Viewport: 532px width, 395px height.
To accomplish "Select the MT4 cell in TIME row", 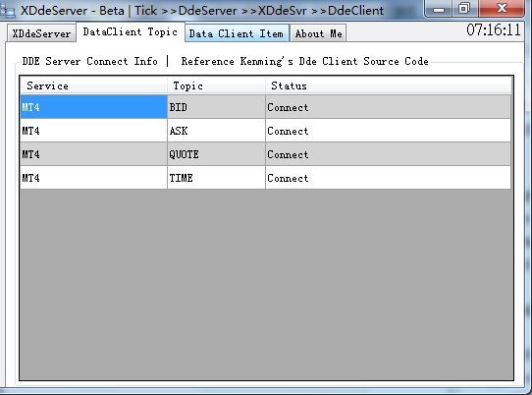I will (x=93, y=178).
